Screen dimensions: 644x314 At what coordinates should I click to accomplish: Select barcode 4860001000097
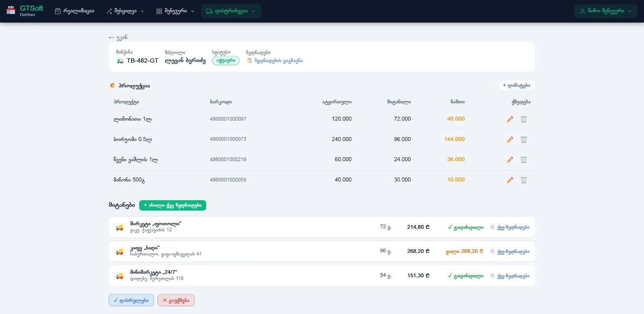point(228,119)
